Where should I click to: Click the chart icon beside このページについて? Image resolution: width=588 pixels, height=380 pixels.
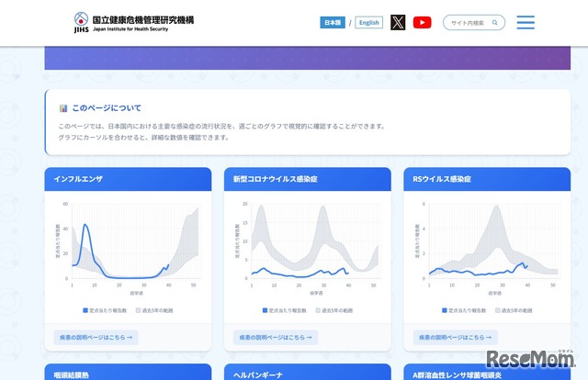pyautogui.click(x=63, y=108)
